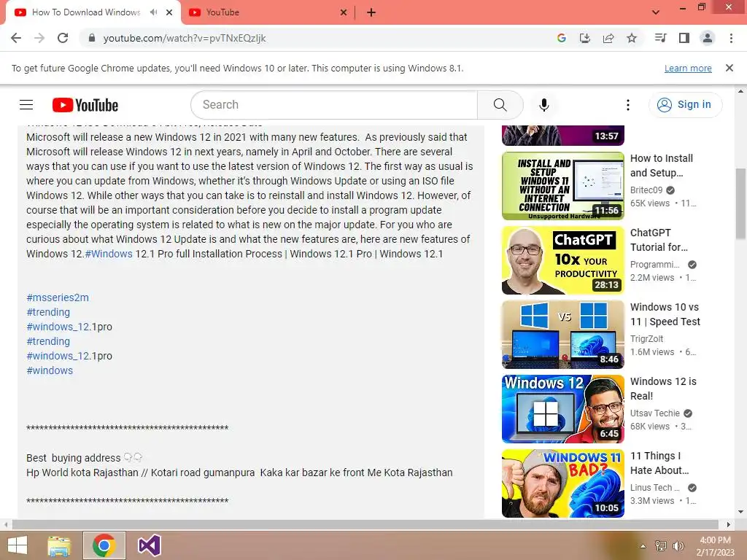Open File Explorer from the taskbar
Image resolution: width=747 pixels, height=560 pixels.
[x=59, y=545]
